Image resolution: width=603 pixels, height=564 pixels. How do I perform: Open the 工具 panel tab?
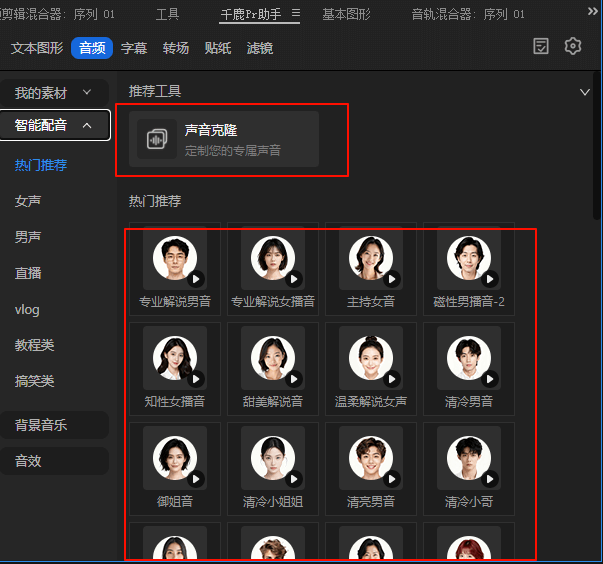pyautogui.click(x=167, y=14)
